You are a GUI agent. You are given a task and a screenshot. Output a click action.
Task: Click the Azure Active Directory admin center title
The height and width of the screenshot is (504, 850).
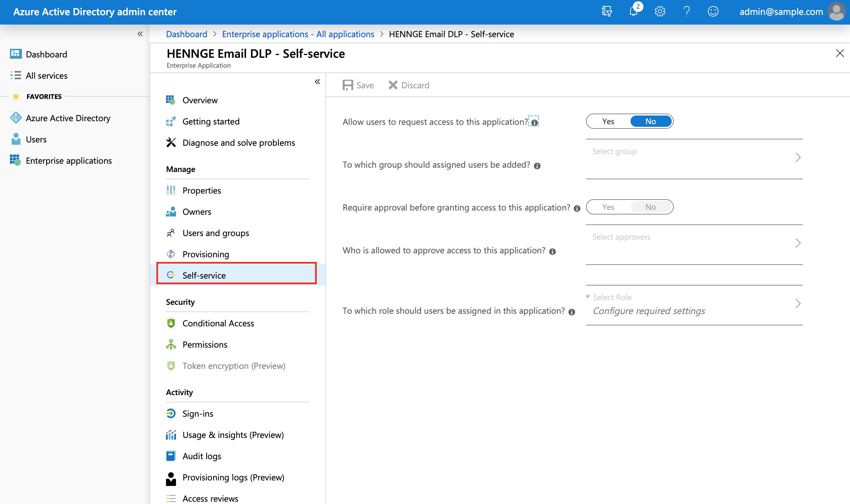[x=95, y=12]
